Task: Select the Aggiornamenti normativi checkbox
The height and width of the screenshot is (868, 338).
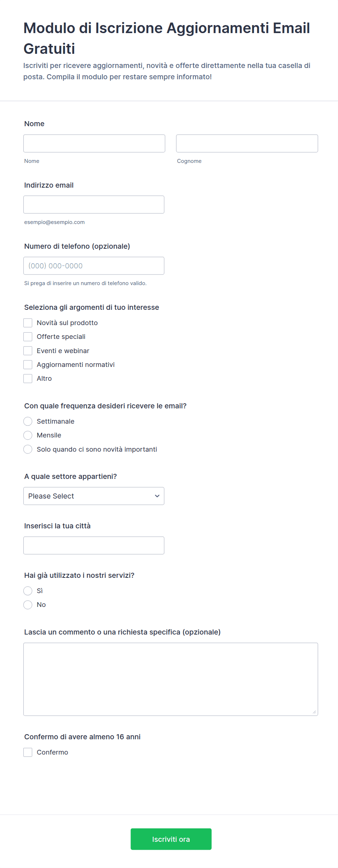Action: pos(28,364)
